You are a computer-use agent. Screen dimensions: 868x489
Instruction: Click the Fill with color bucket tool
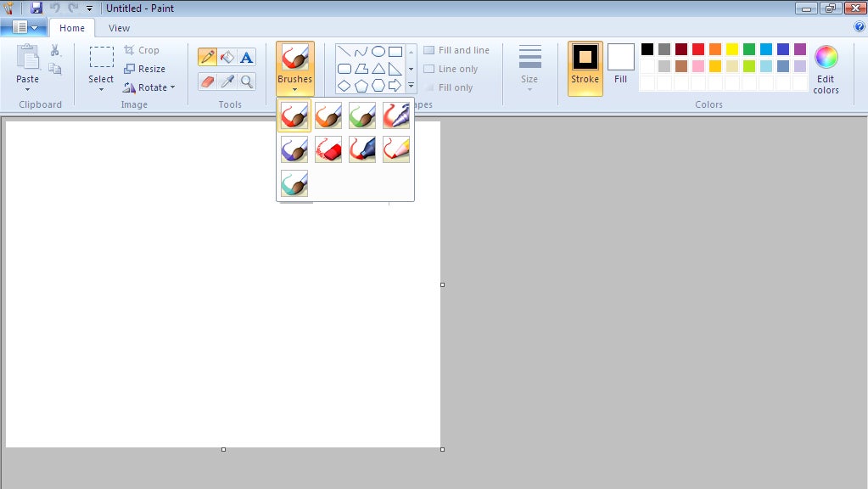[227, 57]
